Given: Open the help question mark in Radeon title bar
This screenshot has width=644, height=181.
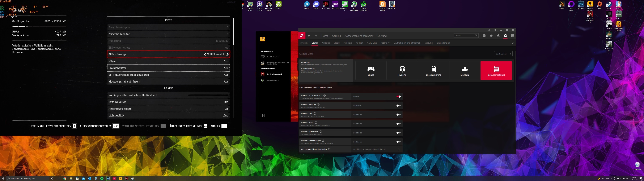Looking at the screenshot, I should click(x=495, y=30).
